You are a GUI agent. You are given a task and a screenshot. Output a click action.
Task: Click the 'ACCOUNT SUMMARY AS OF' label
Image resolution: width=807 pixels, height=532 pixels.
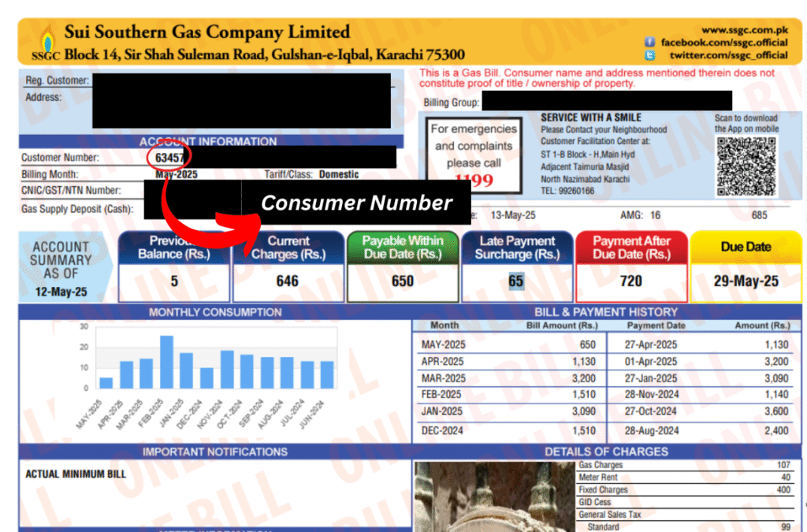click(61, 260)
